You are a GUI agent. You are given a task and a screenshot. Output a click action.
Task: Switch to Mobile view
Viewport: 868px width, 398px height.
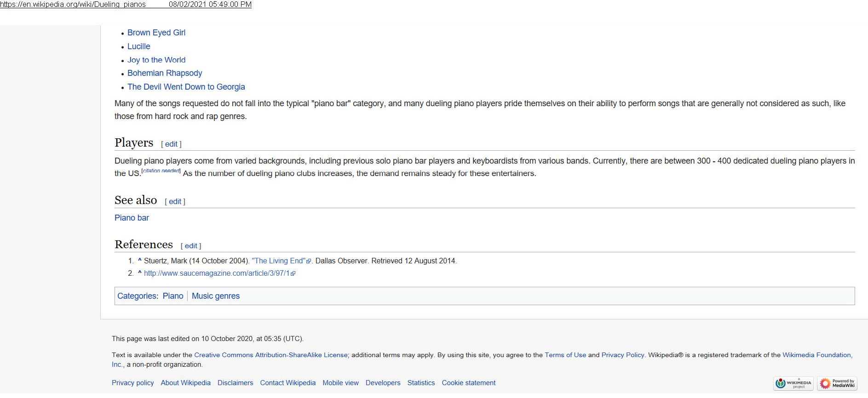coord(340,383)
